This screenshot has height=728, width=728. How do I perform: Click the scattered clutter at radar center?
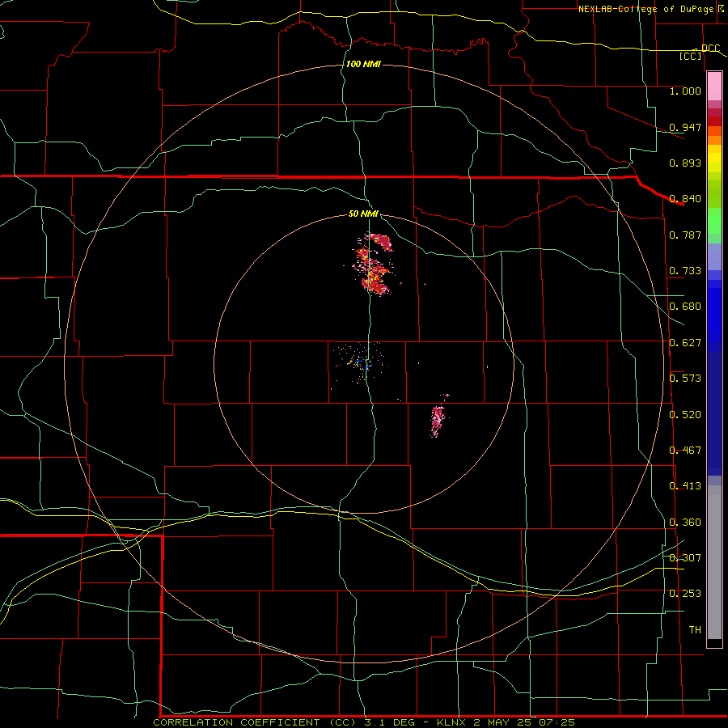[360, 362]
